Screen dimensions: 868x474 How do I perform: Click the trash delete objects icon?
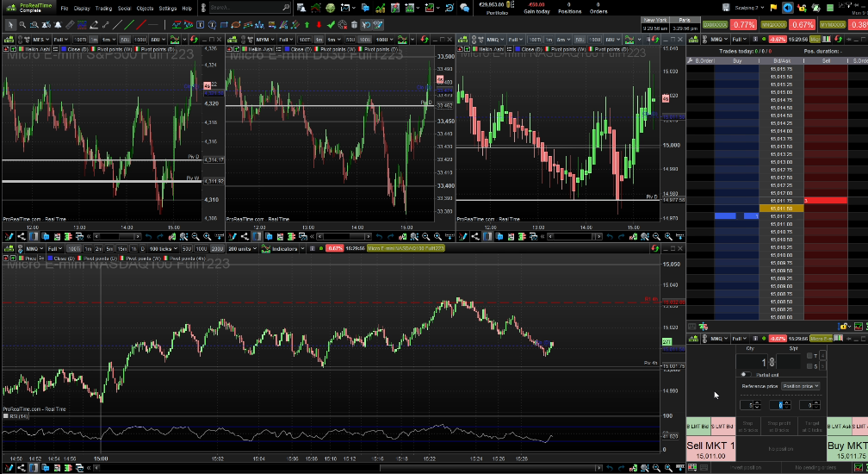[x=354, y=25]
